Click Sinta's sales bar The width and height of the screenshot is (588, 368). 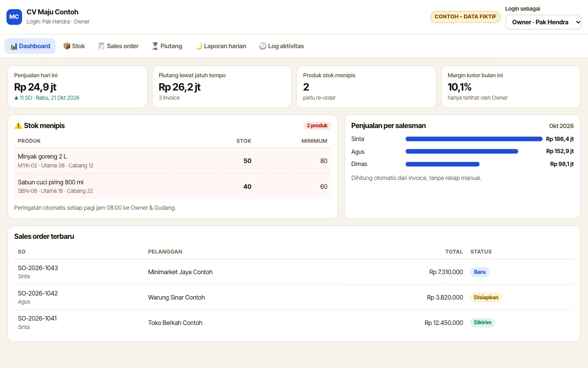(x=474, y=139)
